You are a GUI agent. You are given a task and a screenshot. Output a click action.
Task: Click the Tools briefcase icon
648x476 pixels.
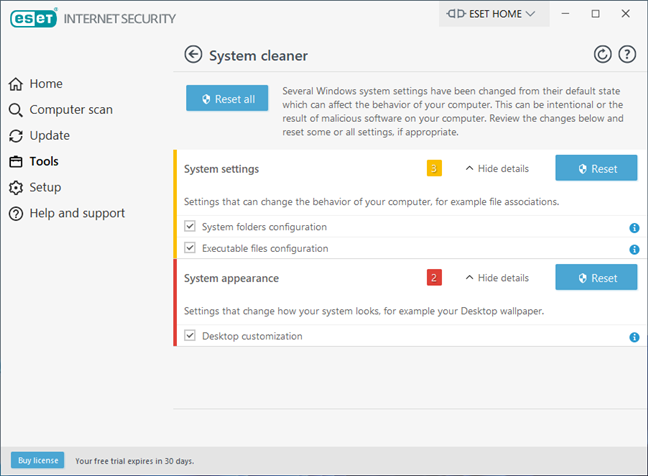(x=16, y=162)
